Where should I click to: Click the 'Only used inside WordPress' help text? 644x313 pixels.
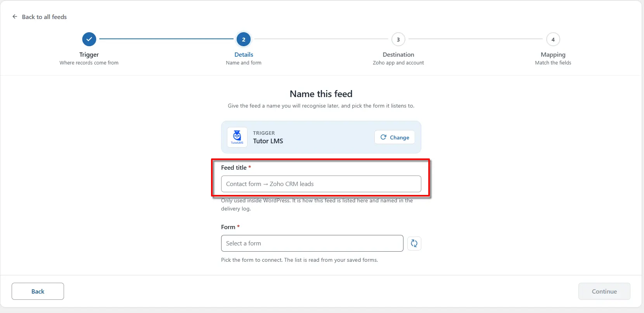point(317,205)
